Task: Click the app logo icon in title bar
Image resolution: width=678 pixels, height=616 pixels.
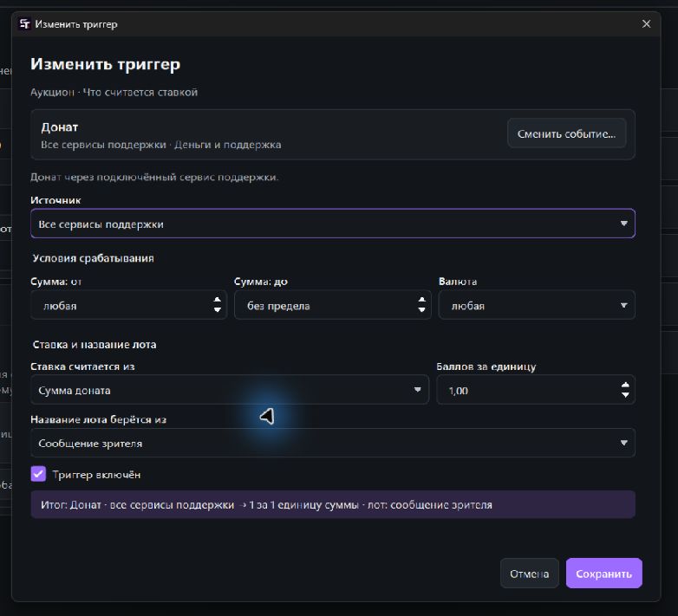Action: tap(24, 23)
